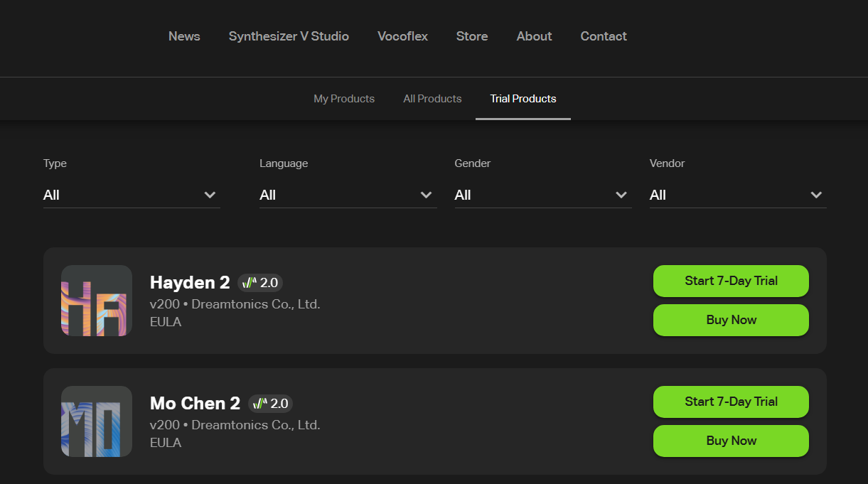Viewport: 868px width, 484px height.
Task: Open the Type filter dropdown
Action: tap(132, 195)
